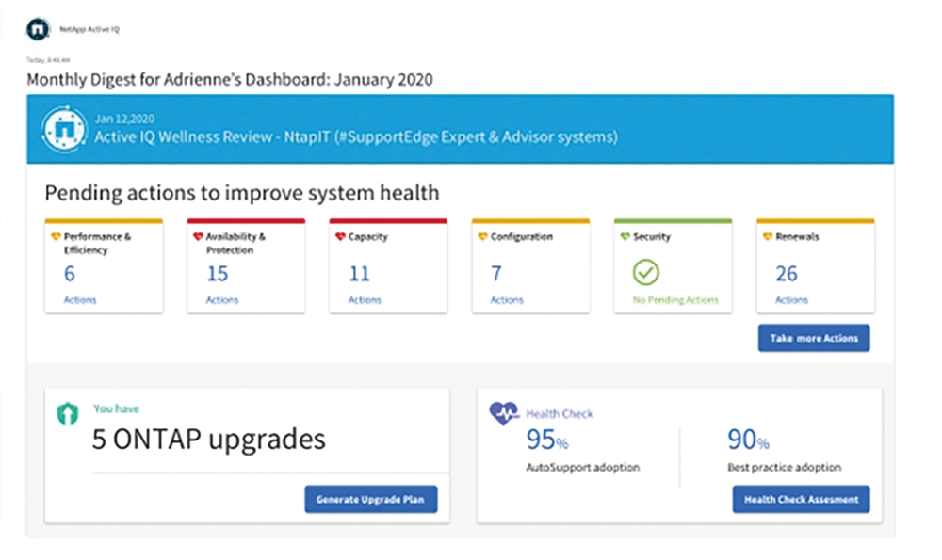Click the NetApp Active IQ sender name
The height and width of the screenshot is (560, 942).
coord(89,29)
